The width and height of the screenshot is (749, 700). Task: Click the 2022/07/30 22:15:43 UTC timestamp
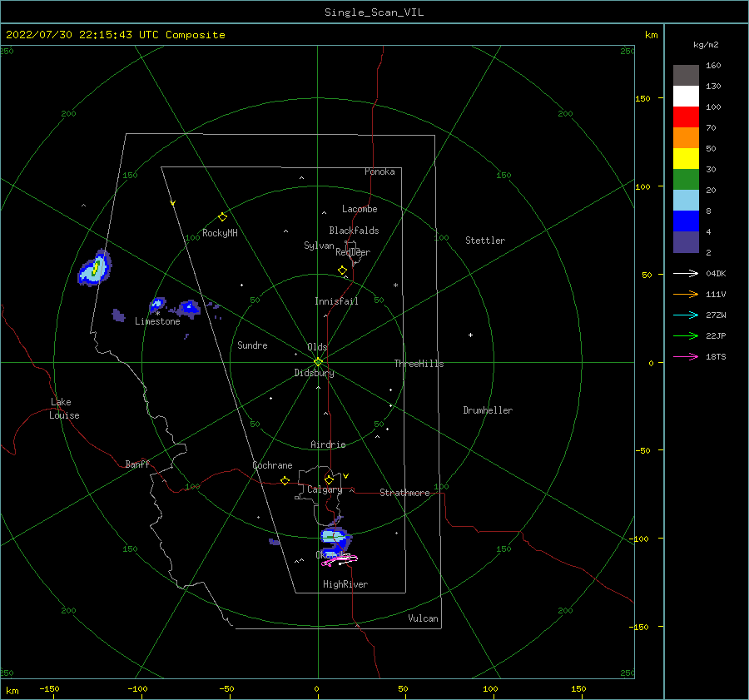click(x=115, y=35)
